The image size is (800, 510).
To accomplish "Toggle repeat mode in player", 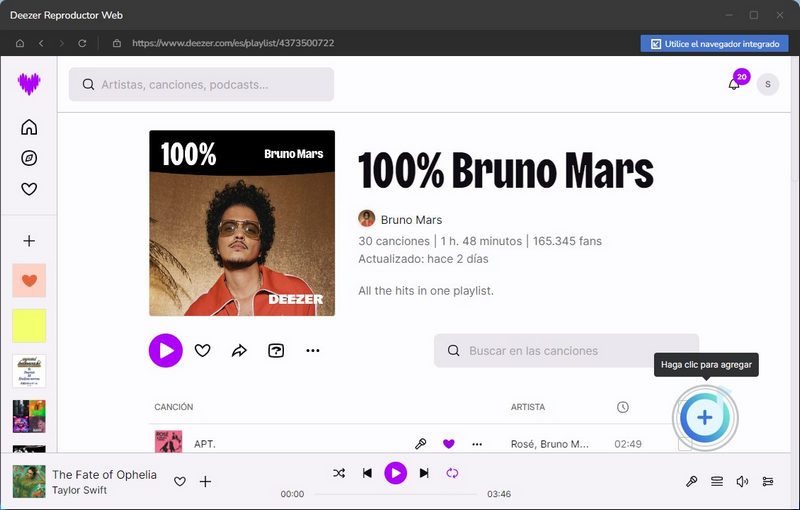I will [452, 473].
